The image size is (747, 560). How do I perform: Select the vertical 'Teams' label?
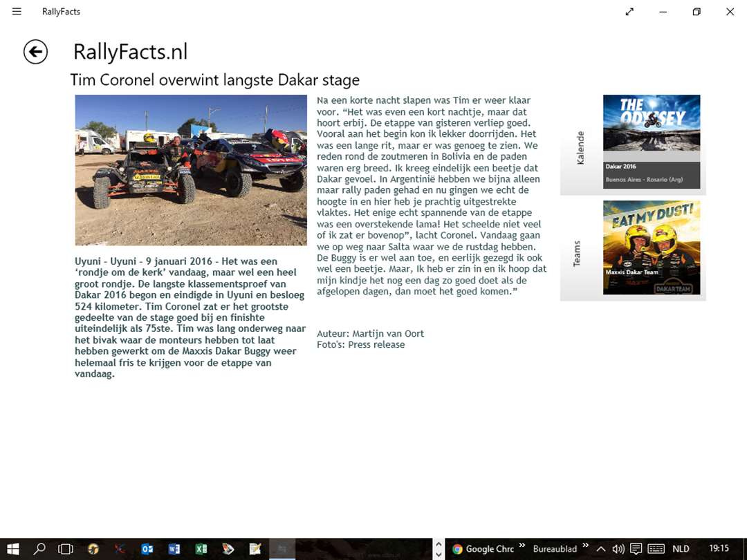(577, 254)
